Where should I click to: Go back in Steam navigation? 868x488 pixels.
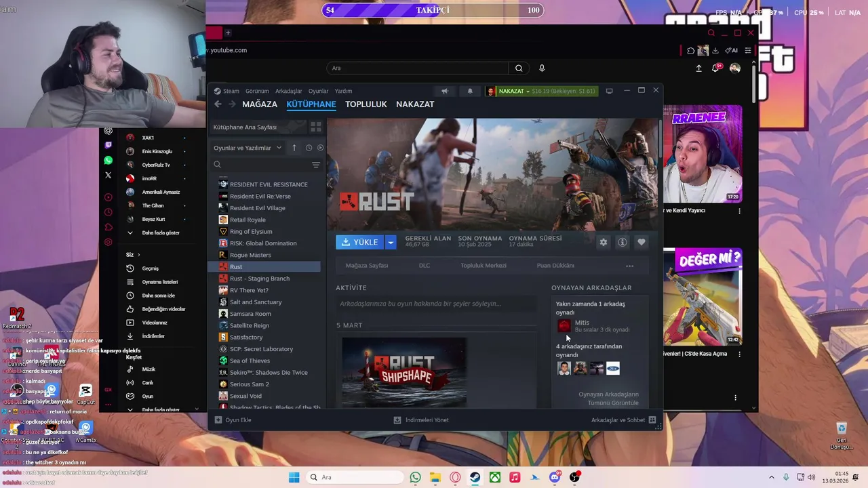pyautogui.click(x=218, y=104)
